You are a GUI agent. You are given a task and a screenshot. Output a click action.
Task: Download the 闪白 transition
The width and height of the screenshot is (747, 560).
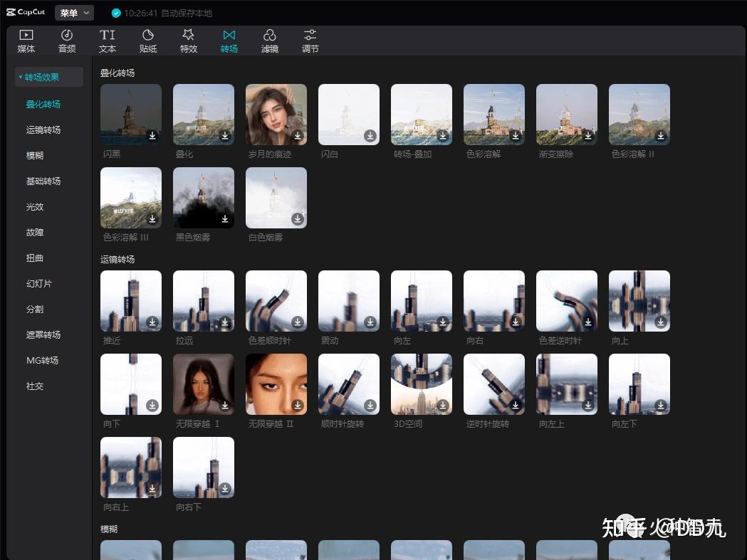370,136
